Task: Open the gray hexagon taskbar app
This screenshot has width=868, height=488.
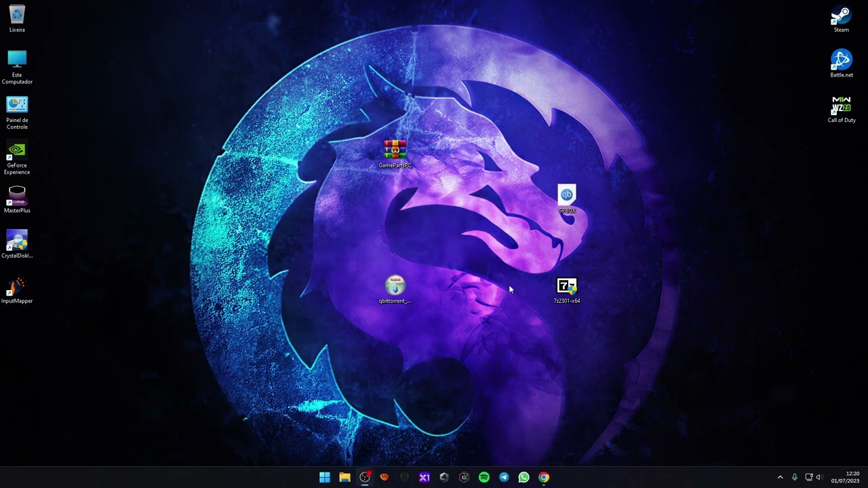Action: [x=444, y=477]
